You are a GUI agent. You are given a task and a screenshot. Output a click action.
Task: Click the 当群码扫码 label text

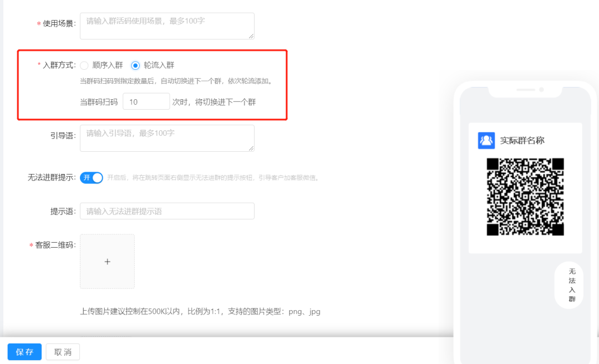pos(99,102)
